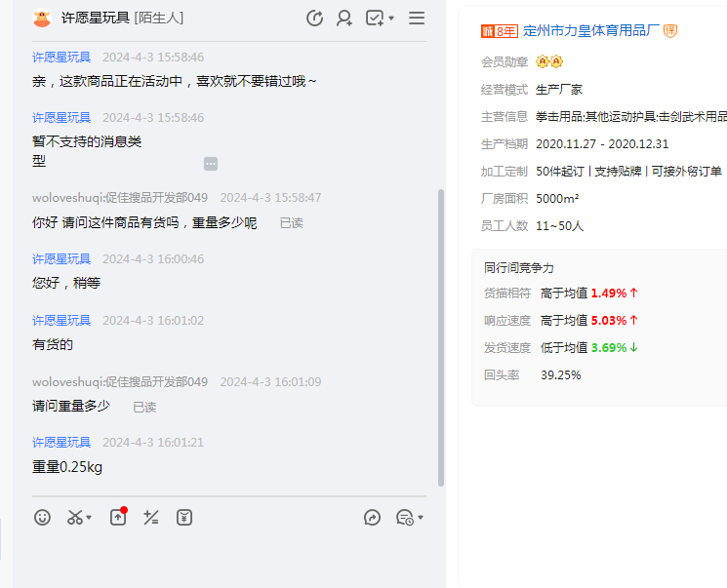Click the orange guarantee shield badge
727x588 pixels.
pyautogui.click(x=670, y=31)
